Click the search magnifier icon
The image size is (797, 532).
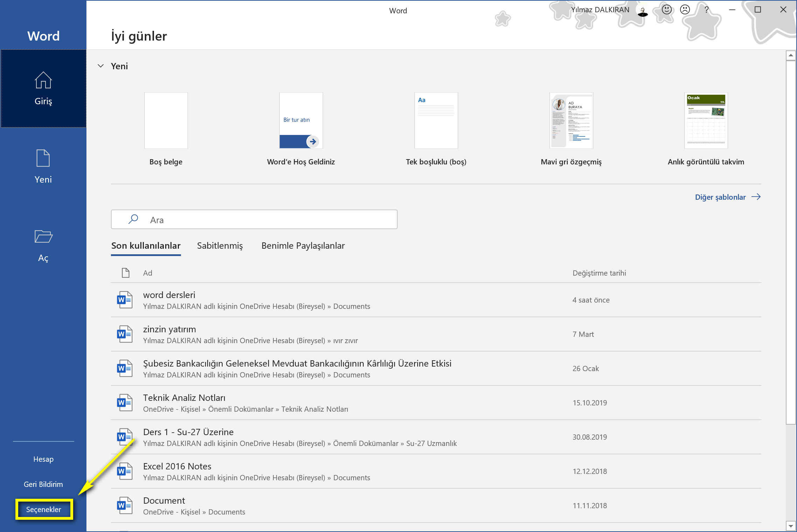tap(133, 219)
